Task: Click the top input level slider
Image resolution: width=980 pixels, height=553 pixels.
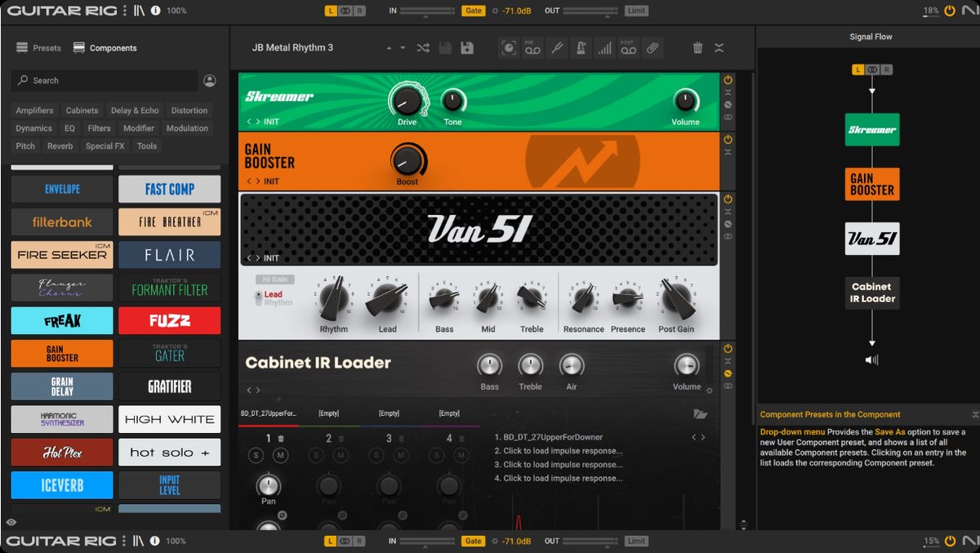Action: tap(427, 11)
